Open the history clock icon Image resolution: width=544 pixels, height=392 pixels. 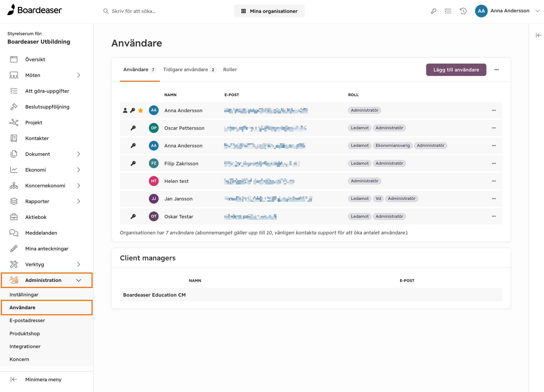463,11
